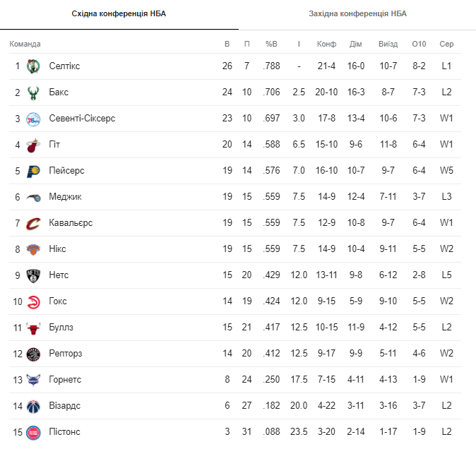Open the Селтікс team link
Screen dimensions: 476x449
[64, 66]
